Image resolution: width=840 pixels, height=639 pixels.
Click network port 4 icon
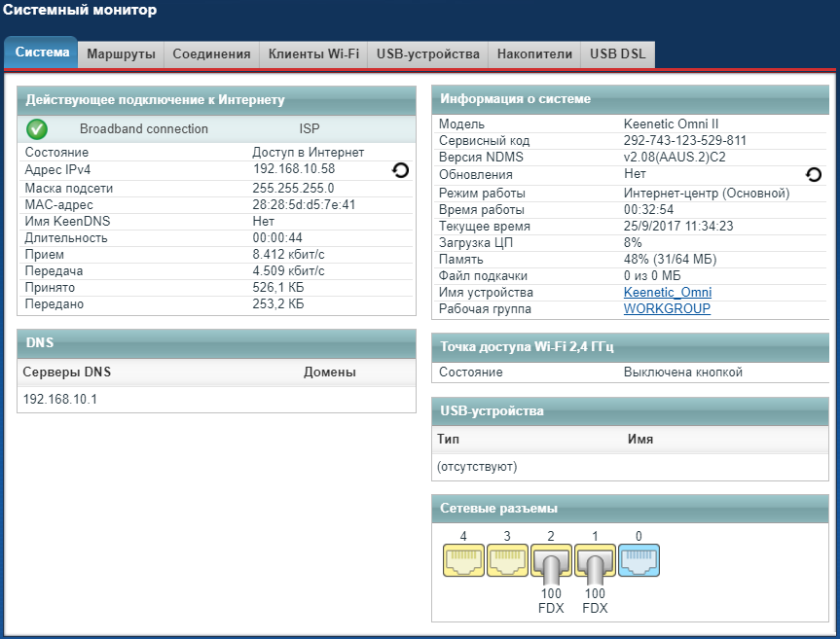pyautogui.click(x=462, y=558)
